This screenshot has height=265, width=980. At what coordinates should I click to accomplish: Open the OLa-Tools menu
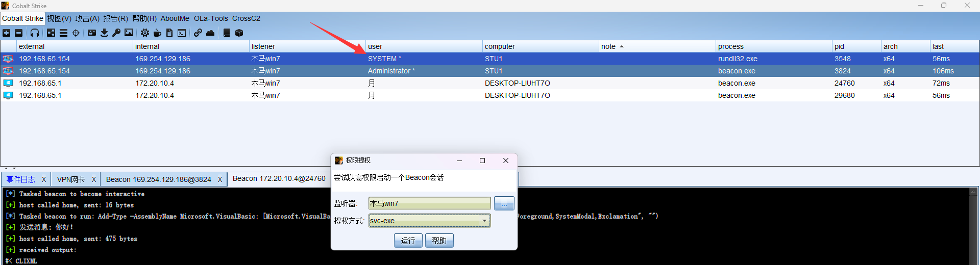[x=211, y=18]
